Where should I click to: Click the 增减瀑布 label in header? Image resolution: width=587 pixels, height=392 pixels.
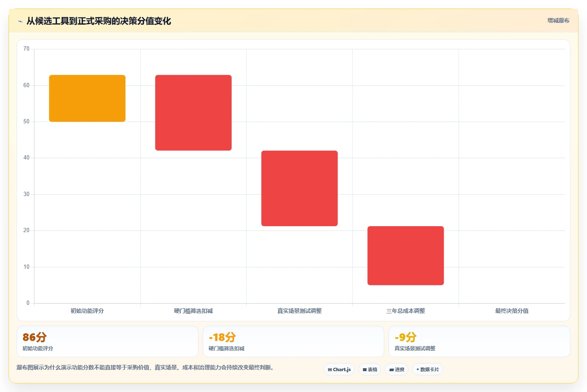click(558, 20)
